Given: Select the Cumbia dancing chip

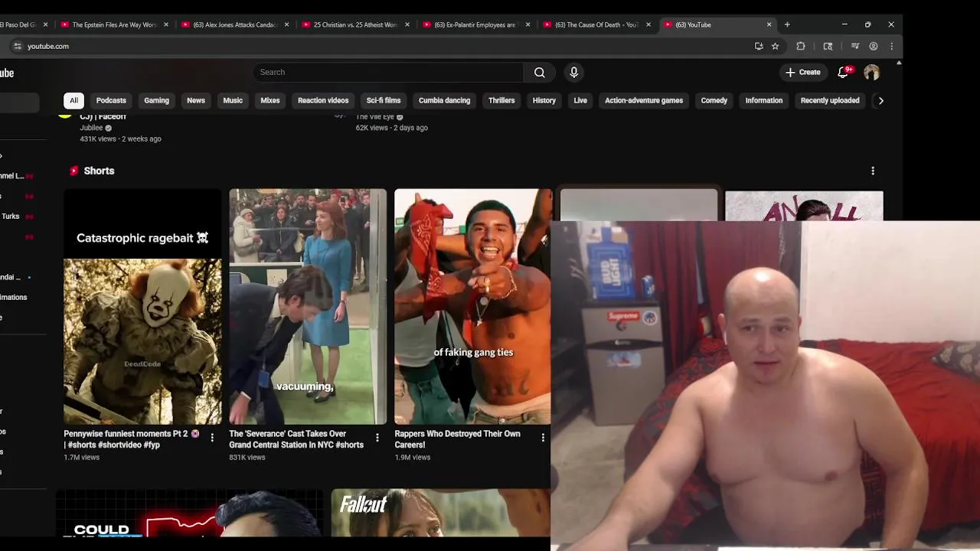Looking at the screenshot, I should (x=444, y=100).
